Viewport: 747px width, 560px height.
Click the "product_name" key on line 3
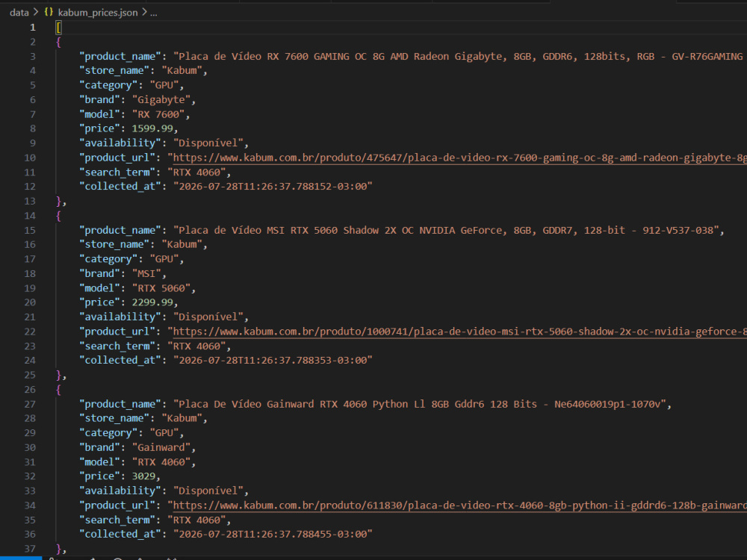[x=120, y=56]
